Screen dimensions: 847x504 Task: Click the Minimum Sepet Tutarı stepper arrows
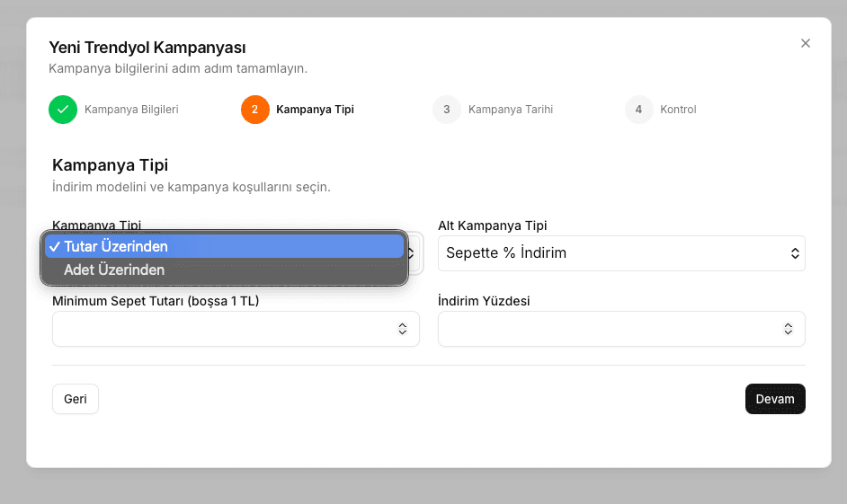pyautogui.click(x=403, y=329)
